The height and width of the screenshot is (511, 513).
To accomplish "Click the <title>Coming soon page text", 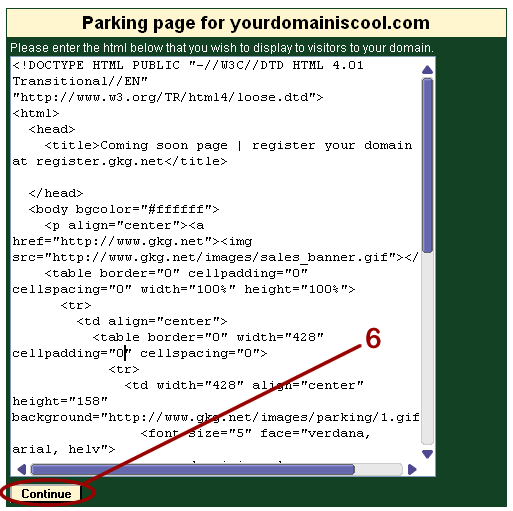I will (x=136, y=145).
